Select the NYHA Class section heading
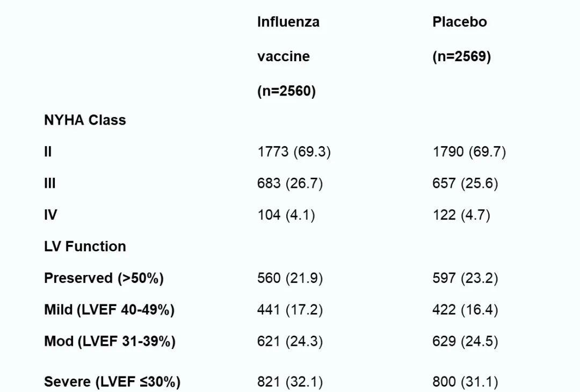This screenshot has height=392, width=580. 85,120
